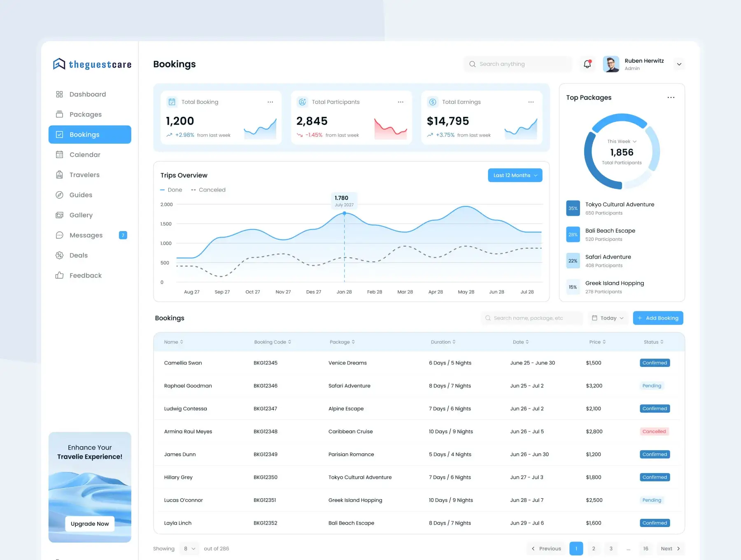The height and width of the screenshot is (560, 741).
Task: Click the notification bell icon
Action: pos(587,64)
